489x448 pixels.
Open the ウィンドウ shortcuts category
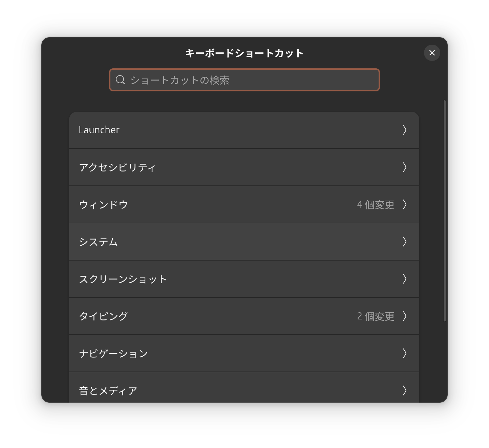point(244,204)
